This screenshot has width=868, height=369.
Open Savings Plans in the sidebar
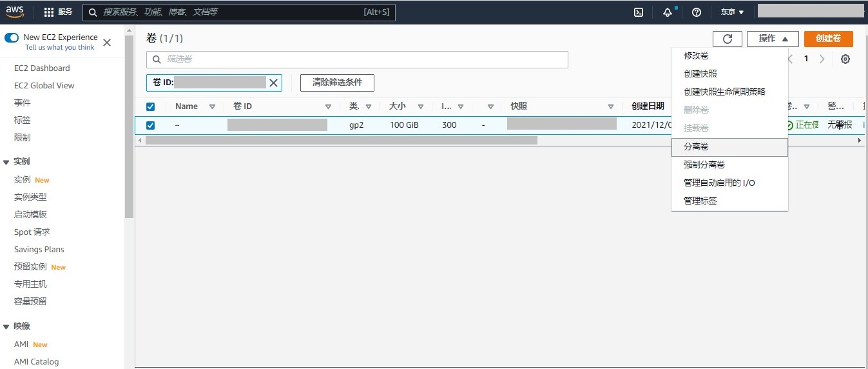pos(39,249)
